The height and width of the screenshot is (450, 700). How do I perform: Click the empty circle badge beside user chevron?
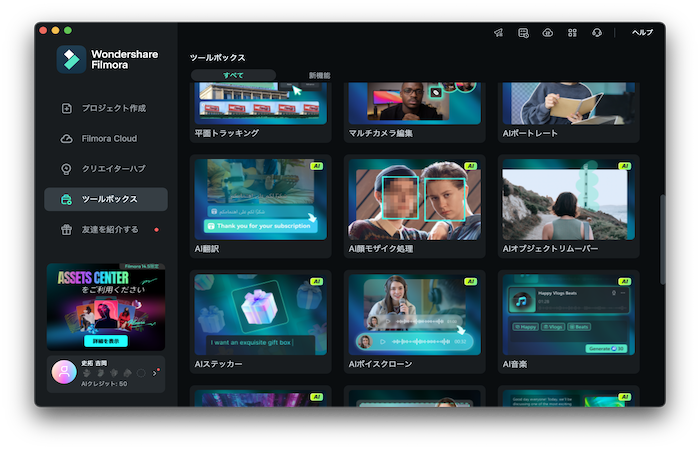(141, 373)
